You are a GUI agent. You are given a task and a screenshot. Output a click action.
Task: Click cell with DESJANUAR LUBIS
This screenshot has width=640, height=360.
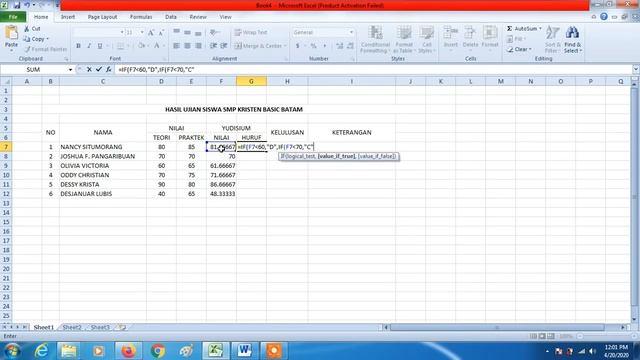pos(103,194)
